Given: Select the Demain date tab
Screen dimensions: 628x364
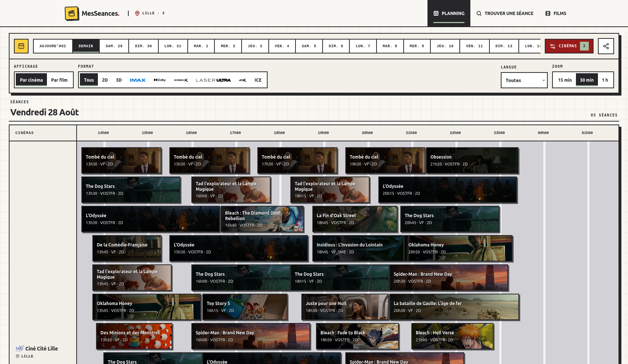Looking at the screenshot, I should (86, 46).
